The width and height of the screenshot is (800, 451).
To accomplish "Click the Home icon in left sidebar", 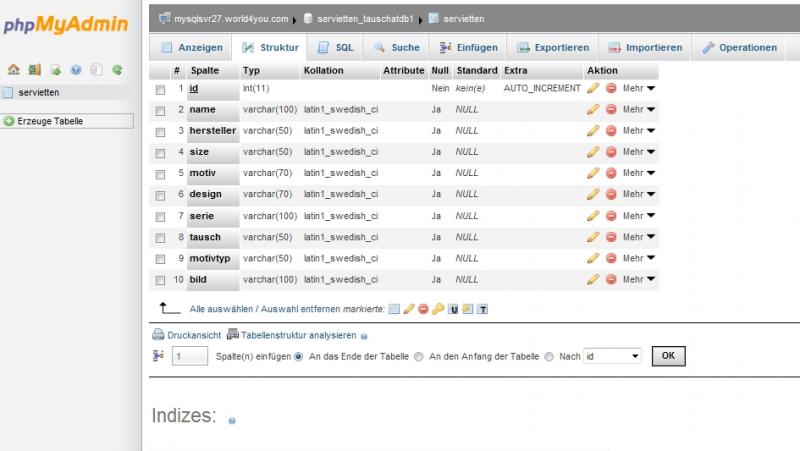I will [13, 70].
